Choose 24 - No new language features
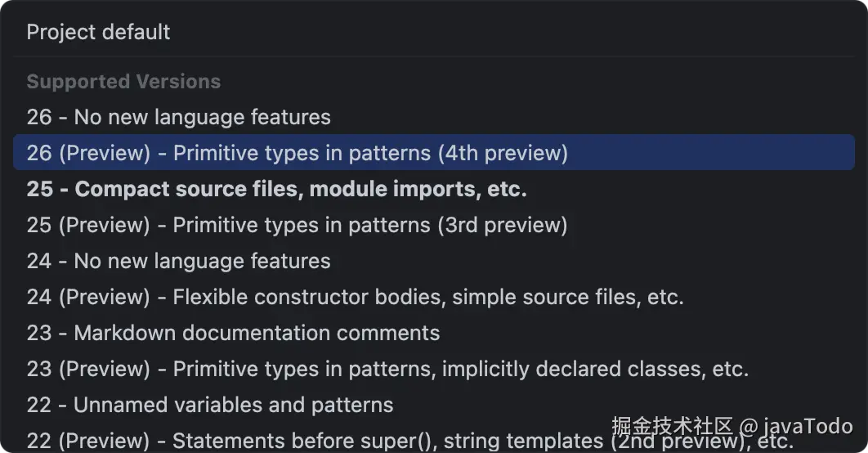Viewport: 868px width, 453px height. pos(178,261)
